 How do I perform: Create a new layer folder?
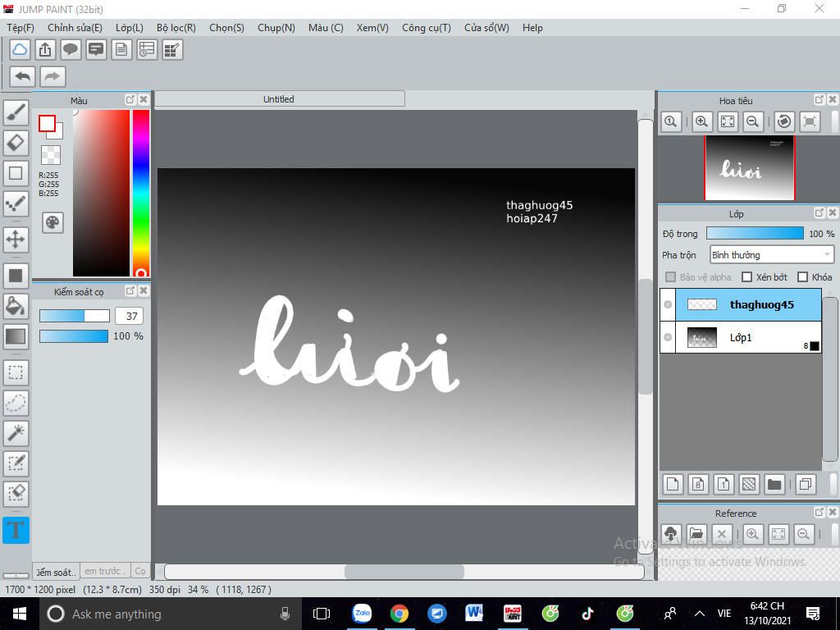tap(774, 484)
